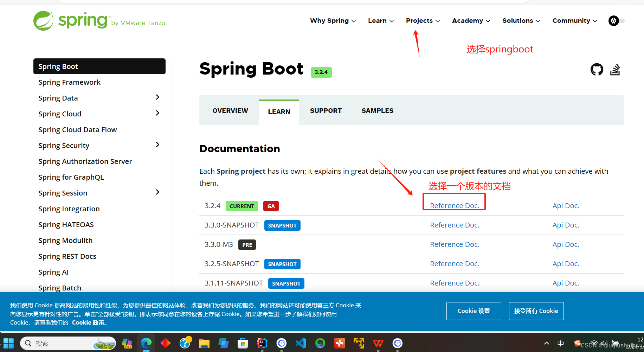The height and width of the screenshot is (352, 644).
Task: Click the 接受所有 Cookie button
Action: click(536, 311)
